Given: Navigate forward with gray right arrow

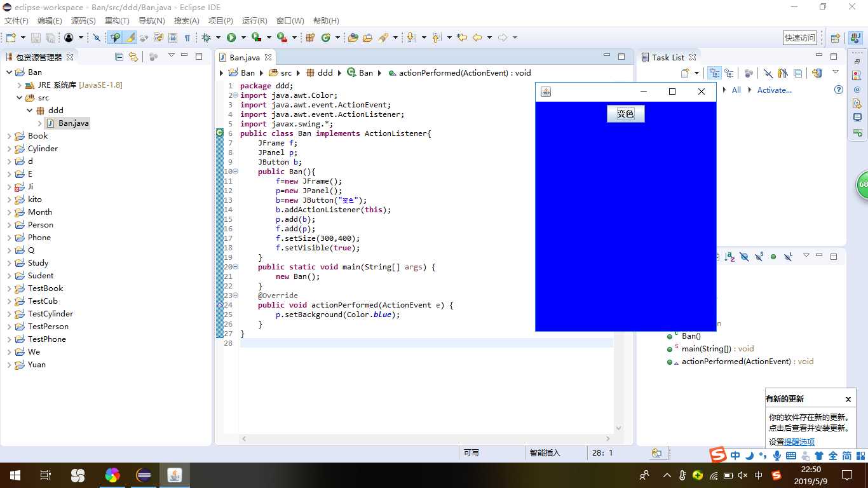Looking at the screenshot, I should (x=503, y=38).
